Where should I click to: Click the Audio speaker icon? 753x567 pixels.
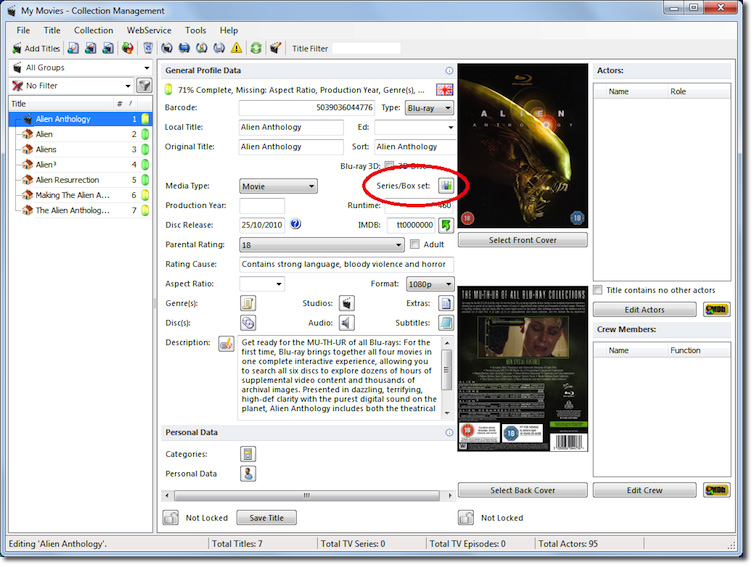346,322
